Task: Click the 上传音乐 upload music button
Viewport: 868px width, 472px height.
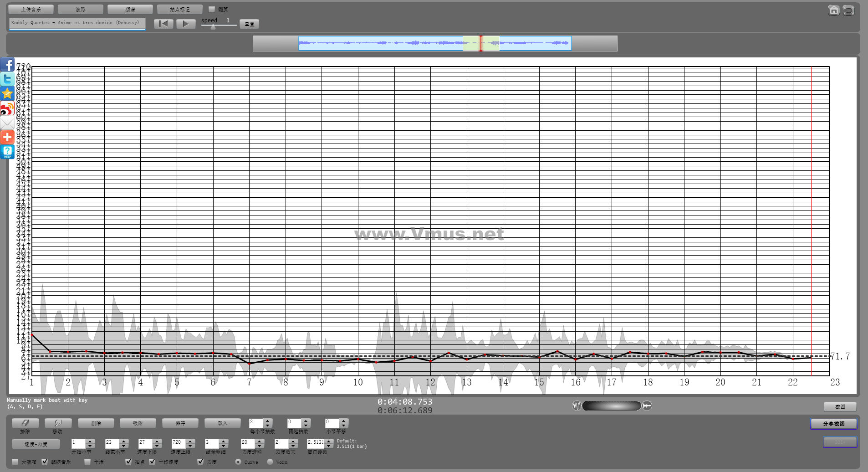Action: pyautogui.click(x=31, y=9)
